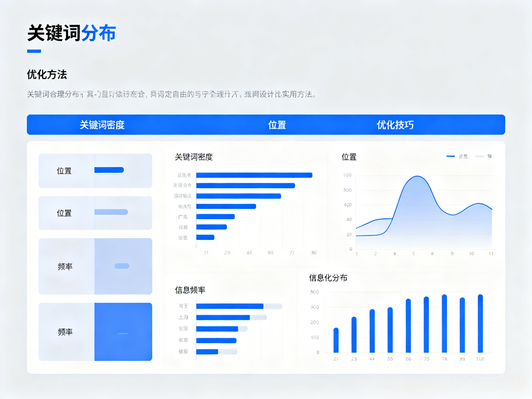Toggle the blue line legend entry in 位置 chart
This screenshot has width=532, height=399.
pyautogui.click(x=457, y=156)
